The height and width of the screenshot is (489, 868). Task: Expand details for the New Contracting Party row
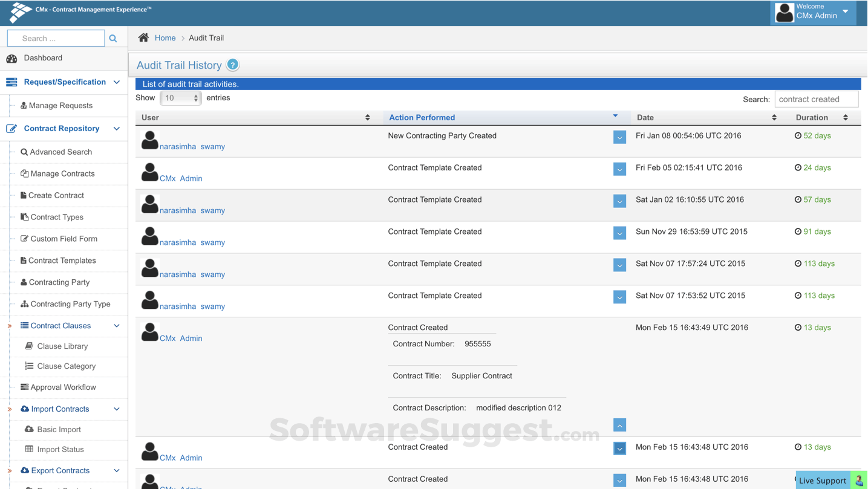point(619,137)
